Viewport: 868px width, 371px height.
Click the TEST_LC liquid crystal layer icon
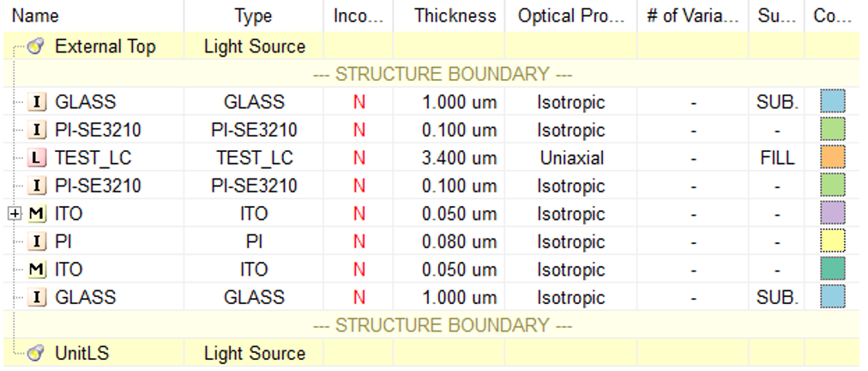38,158
